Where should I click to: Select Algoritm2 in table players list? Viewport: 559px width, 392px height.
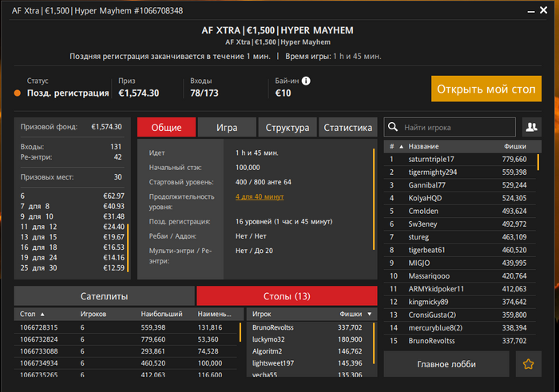point(310,351)
